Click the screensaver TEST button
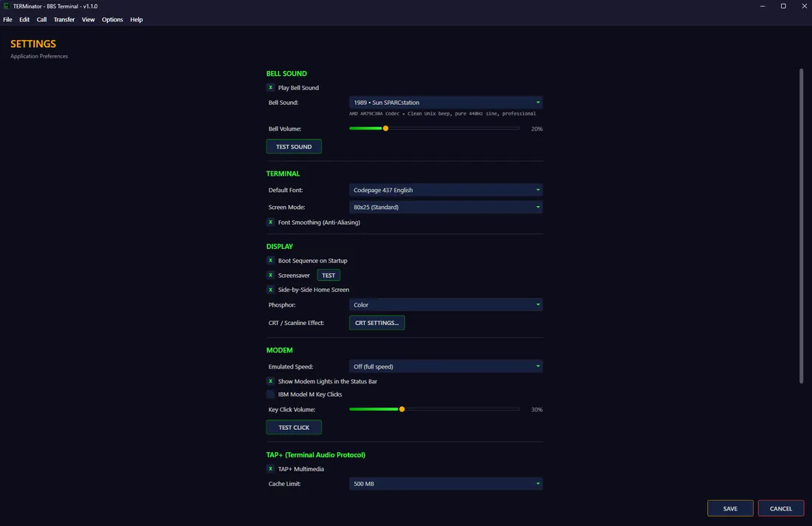Image resolution: width=812 pixels, height=526 pixels. click(x=328, y=275)
